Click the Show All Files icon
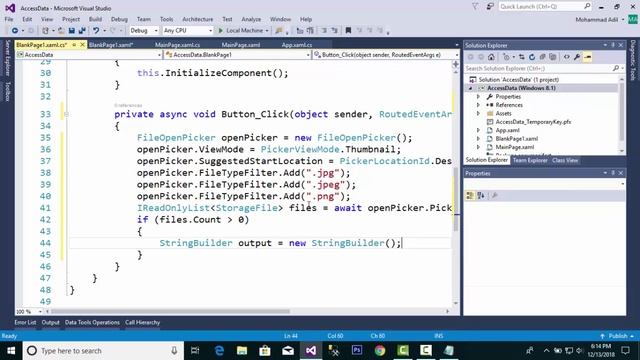The height and width of the screenshot is (360, 640). 553,57
